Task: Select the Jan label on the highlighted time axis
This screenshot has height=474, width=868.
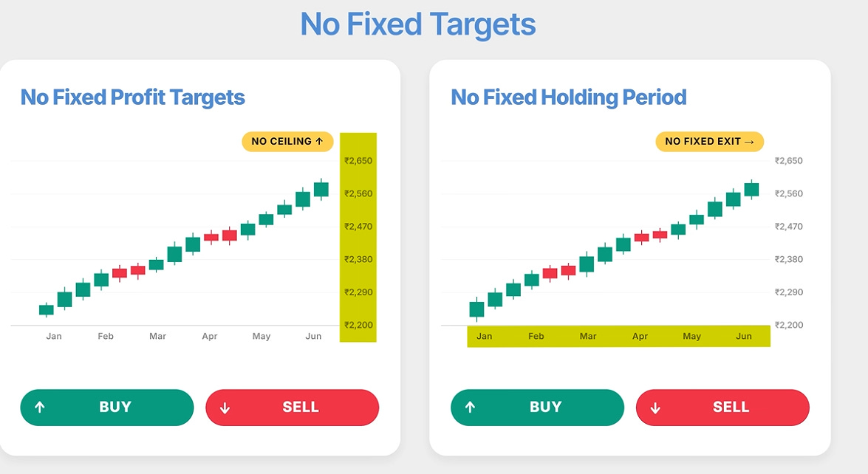Action: pyautogui.click(x=485, y=336)
